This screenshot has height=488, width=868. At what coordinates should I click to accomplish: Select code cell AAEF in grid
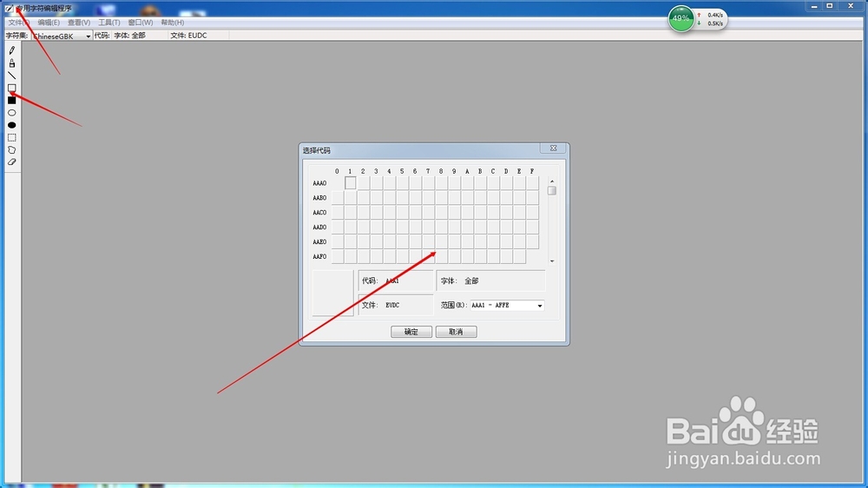(533, 241)
